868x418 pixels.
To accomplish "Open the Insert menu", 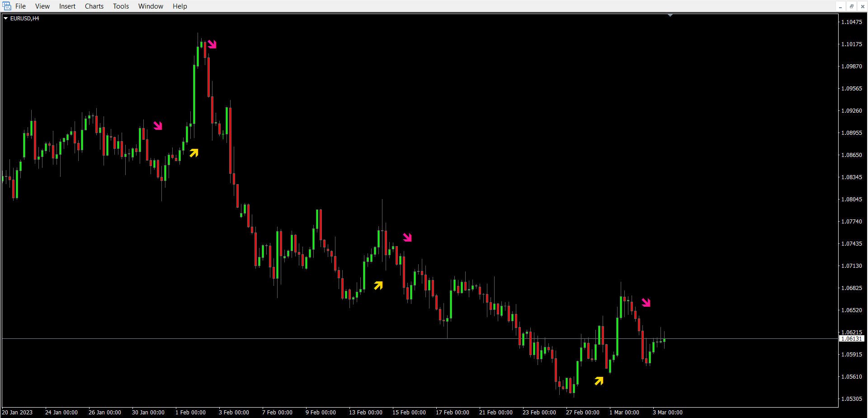I will pyautogui.click(x=67, y=6).
